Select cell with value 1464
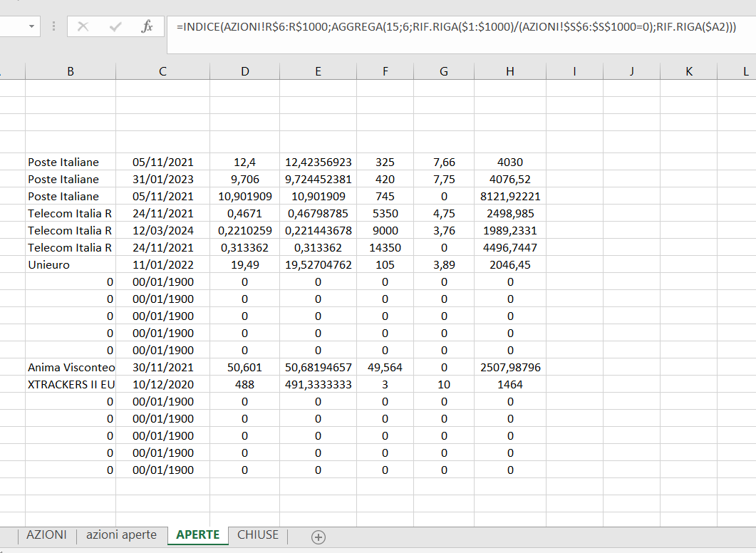Image resolution: width=756 pixels, height=553 pixels. point(510,385)
